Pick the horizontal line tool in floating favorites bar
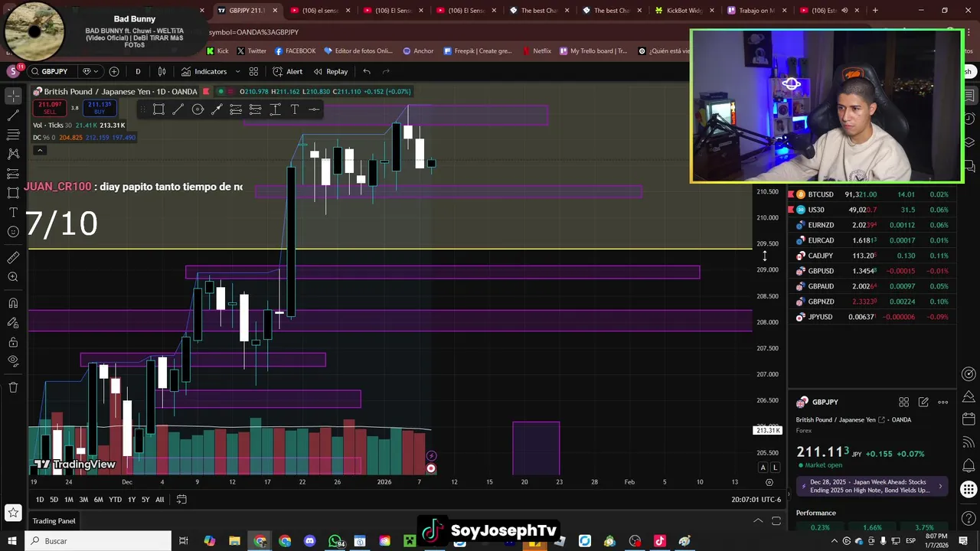Viewport: 980px width, 551px height. [314, 109]
